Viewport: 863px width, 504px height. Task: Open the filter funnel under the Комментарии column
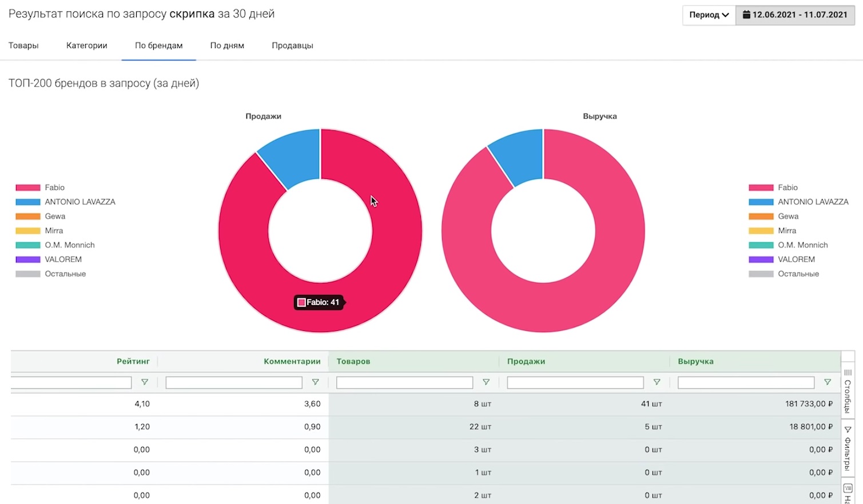[x=315, y=382]
